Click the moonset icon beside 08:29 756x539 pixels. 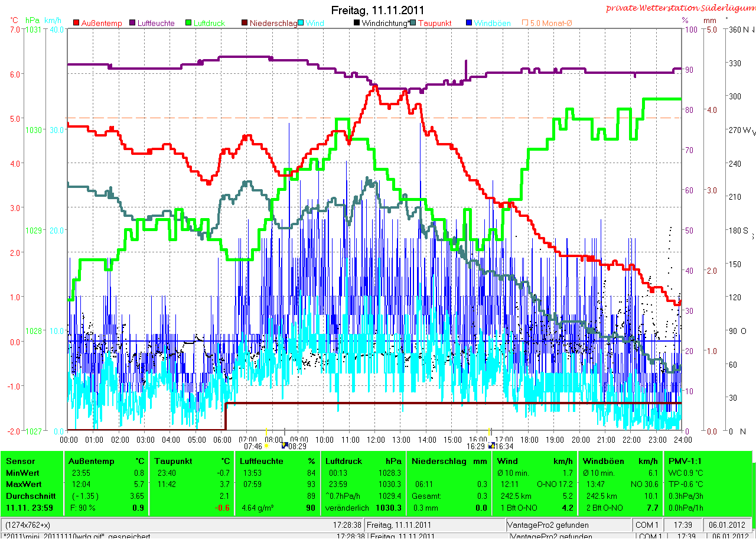(284, 446)
